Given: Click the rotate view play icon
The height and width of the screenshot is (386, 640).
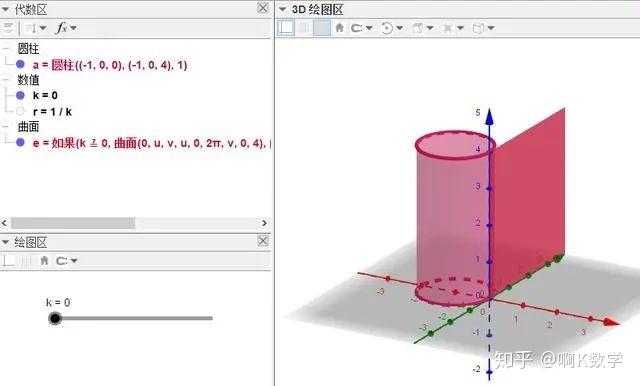Looking at the screenshot, I should 387,28.
